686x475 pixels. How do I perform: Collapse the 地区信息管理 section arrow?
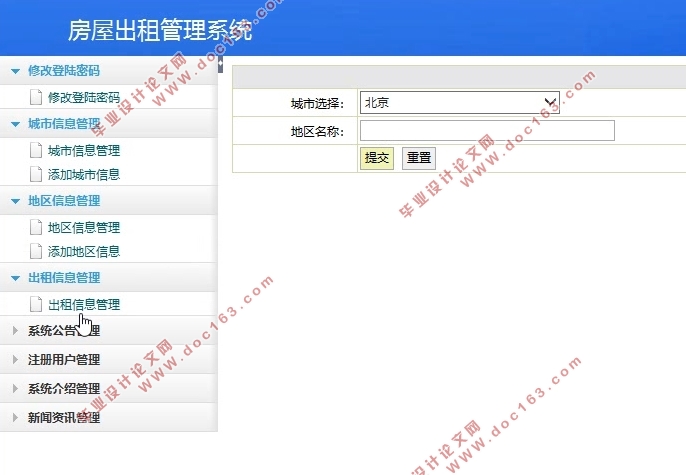pyautogui.click(x=15, y=201)
